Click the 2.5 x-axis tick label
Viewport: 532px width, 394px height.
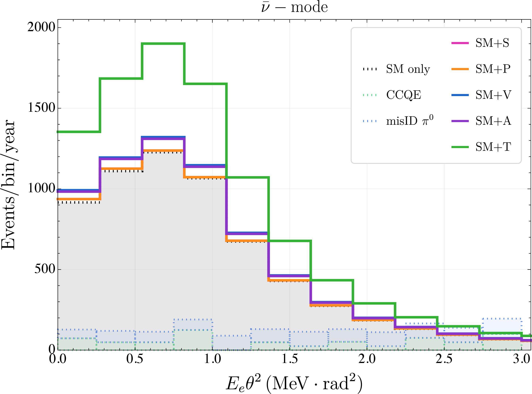tap(444, 359)
